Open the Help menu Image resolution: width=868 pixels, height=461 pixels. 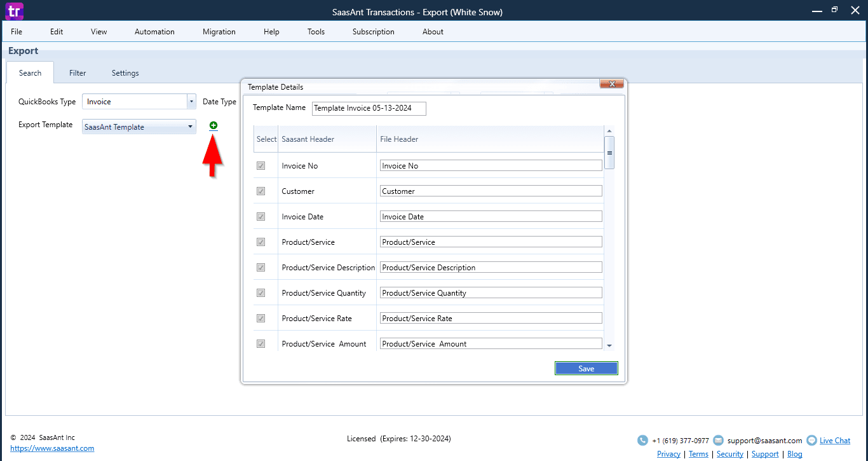pyautogui.click(x=271, y=31)
